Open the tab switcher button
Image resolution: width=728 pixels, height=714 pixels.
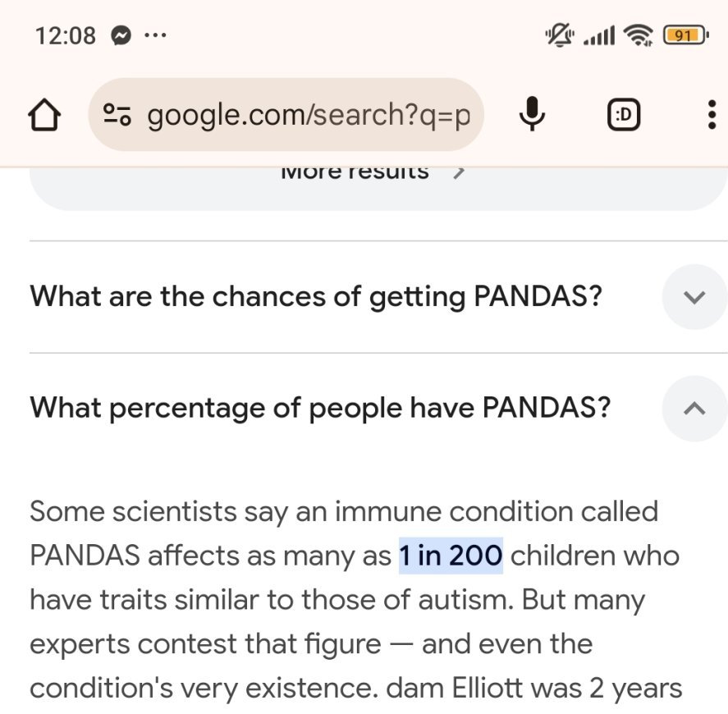click(x=624, y=116)
